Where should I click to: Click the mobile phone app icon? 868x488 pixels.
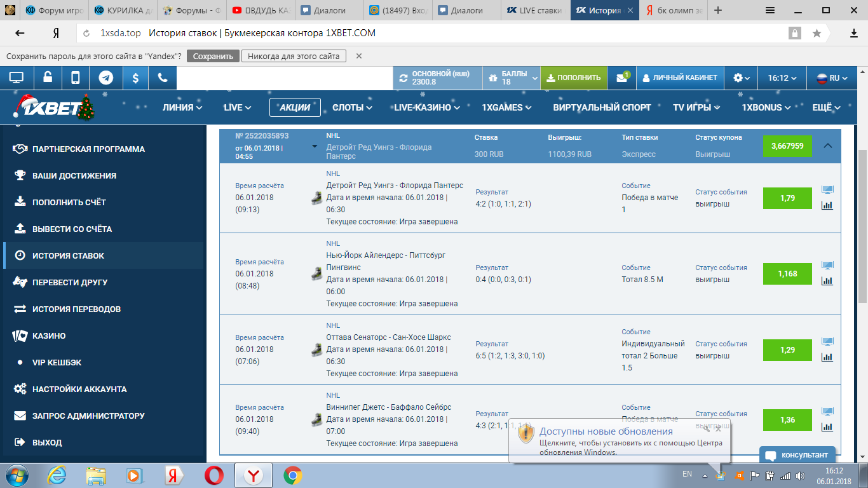tap(76, 78)
